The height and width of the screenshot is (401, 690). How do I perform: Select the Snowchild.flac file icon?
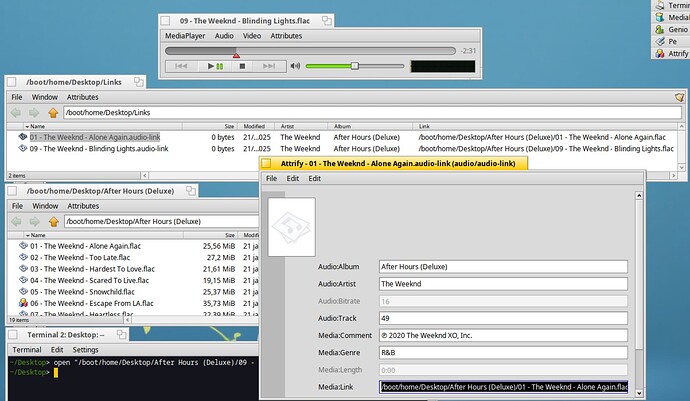click(23, 291)
